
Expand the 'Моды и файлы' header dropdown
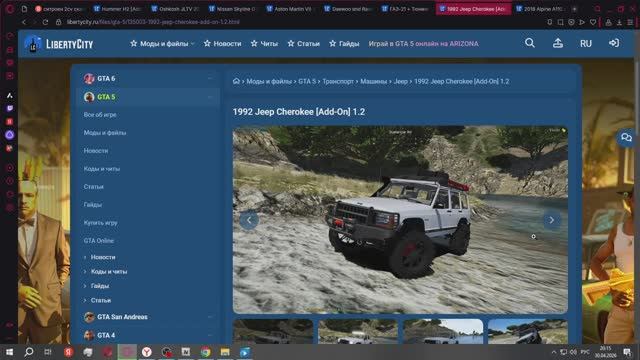pyautogui.click(x=163, y=43)
